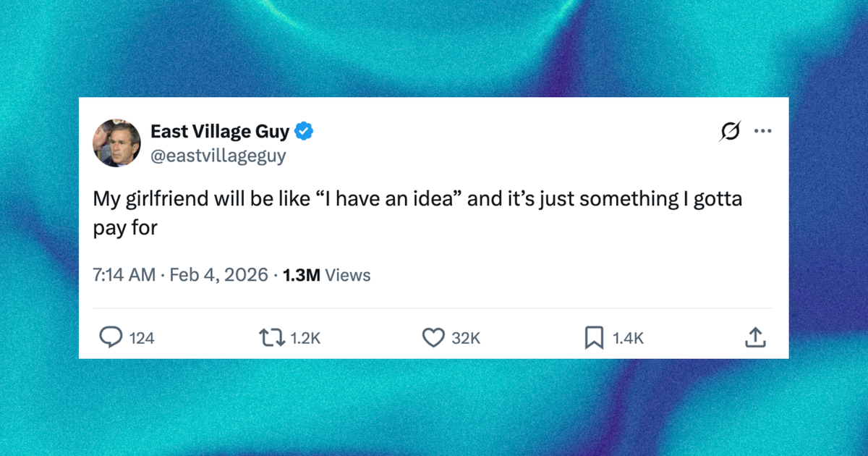
Task: Like the tweet with the heart icon
Action: pos(433,337)
